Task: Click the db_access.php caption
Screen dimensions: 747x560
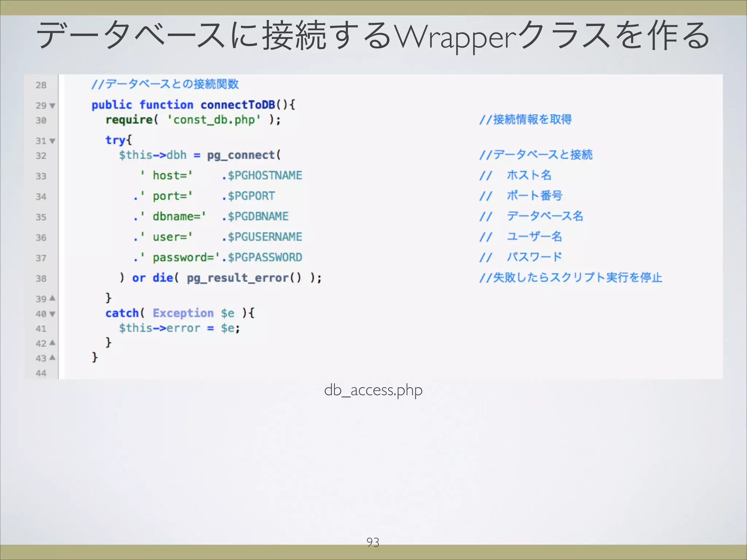Action: (x=373, y=390)
